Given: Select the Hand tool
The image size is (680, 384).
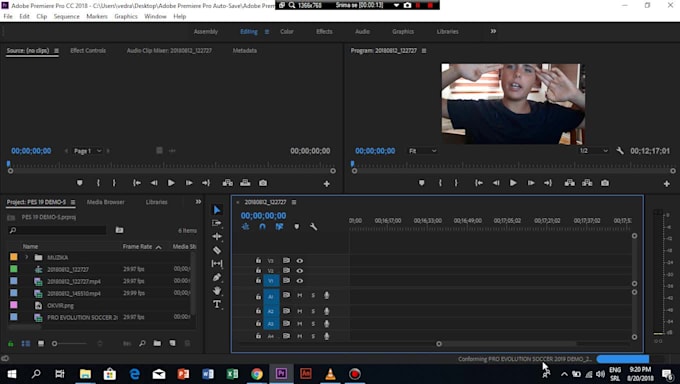Looking at the screenshot, I should coord(217,291).
